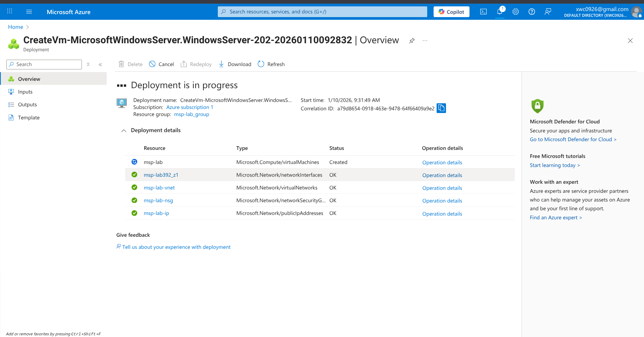This screenshot has height=337, width=644.
Task: Open the portal app launcher grid
Action: [9, 11]
